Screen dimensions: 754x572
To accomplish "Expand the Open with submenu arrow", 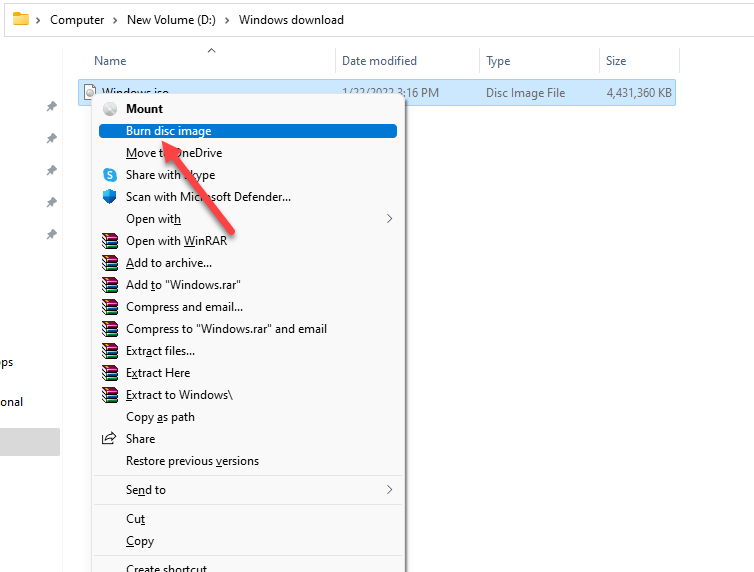I will (389, 219).
